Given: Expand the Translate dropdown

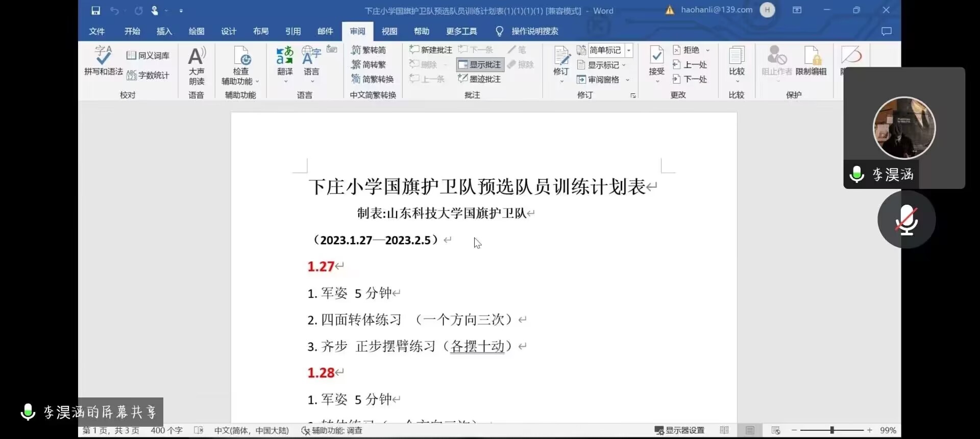Looking at the screenshot, I should pyautogui.click(x=285, y=81).
